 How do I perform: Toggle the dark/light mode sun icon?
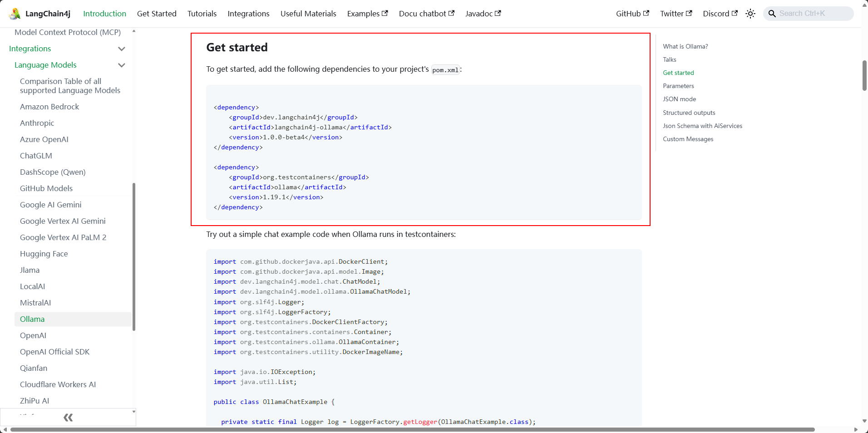pyautogui.click(x=750, y=14)
